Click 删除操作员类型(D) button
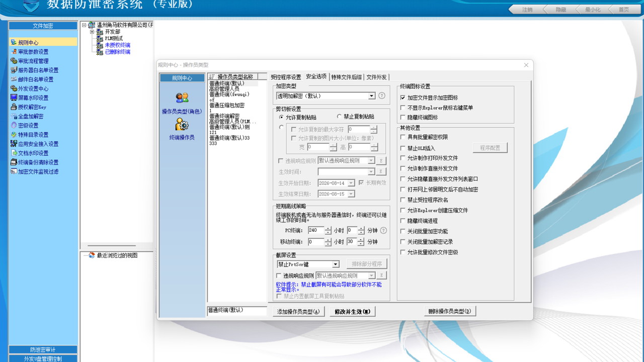Image resolution: width=644 pixels, height=362 pixels. (450, 311)
